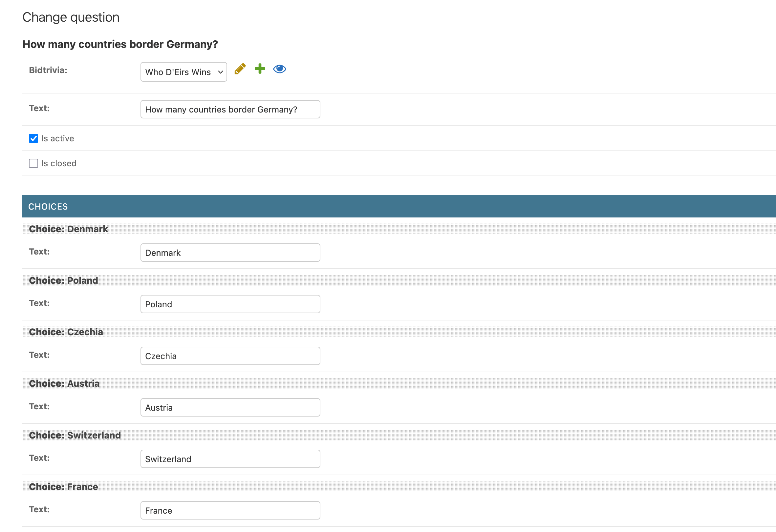
Task: Click the bold 'How many countries border Germany?' heading
Action: click(120, 44)
